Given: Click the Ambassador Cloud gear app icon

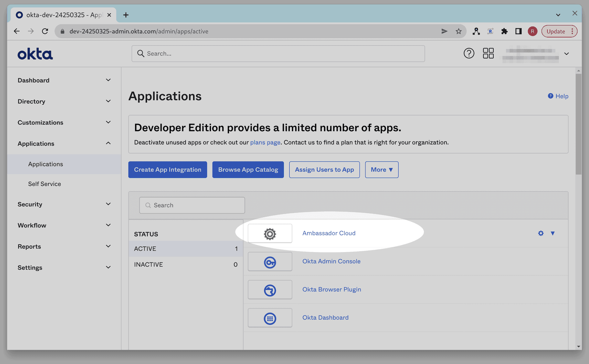Looking at the screenshot, I should (x=270, y=233).
